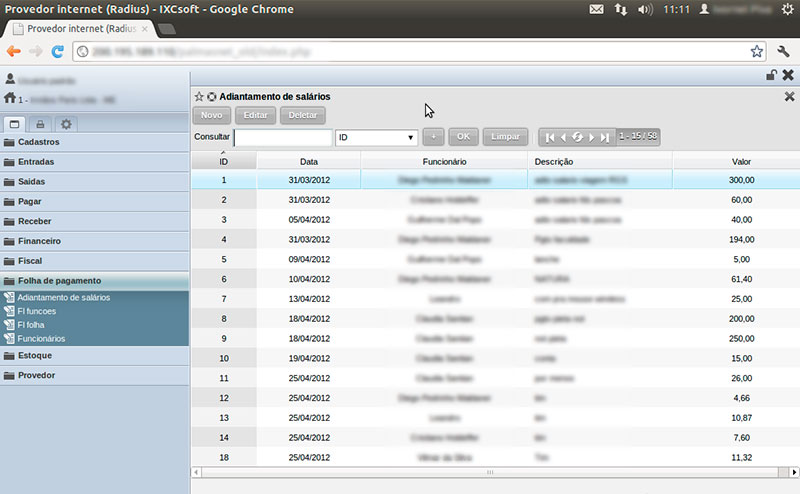Open Funcionários in the sidebar
The width and height of the screenshot is (800, 494).
[41, 338]
